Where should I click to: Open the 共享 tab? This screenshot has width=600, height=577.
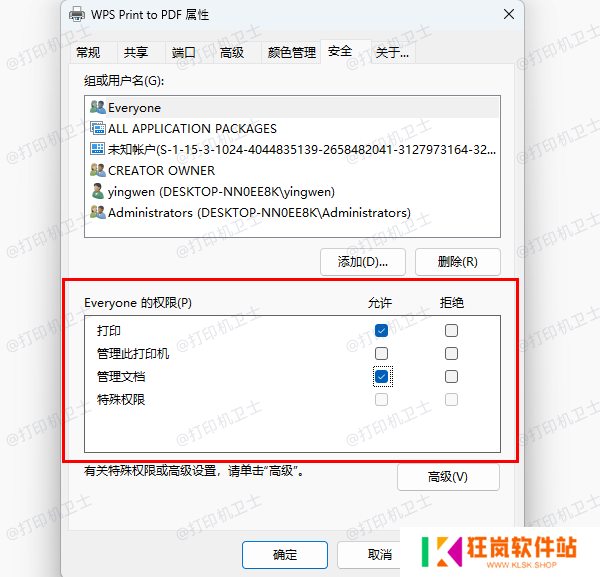click(136, 52)
